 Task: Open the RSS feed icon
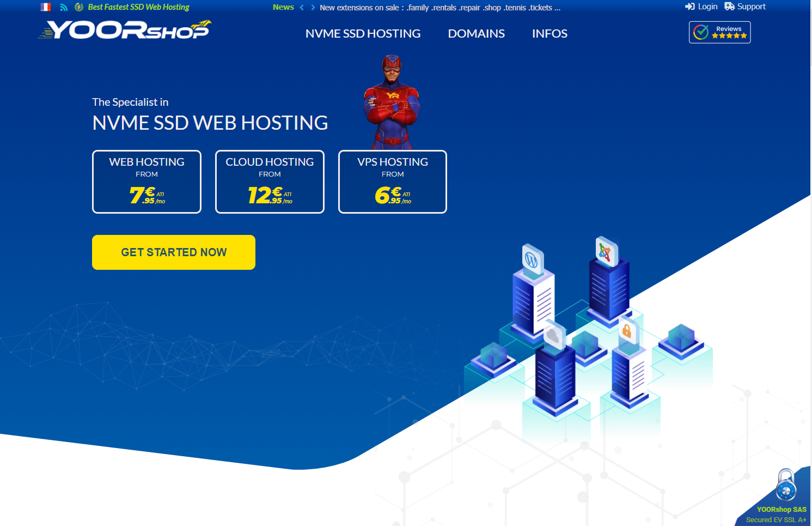point(64,7)
